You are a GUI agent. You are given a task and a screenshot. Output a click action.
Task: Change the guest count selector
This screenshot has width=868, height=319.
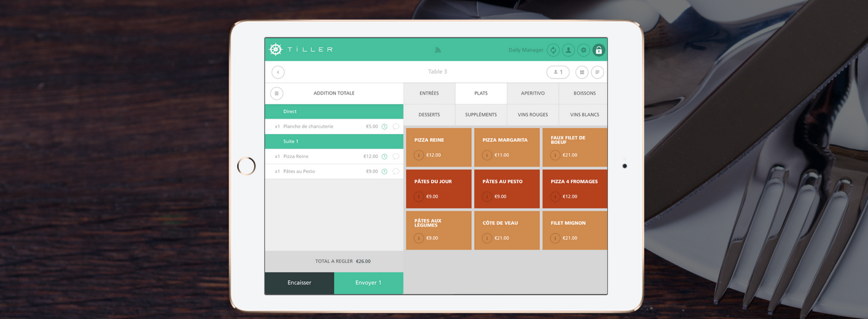point(558,72)
